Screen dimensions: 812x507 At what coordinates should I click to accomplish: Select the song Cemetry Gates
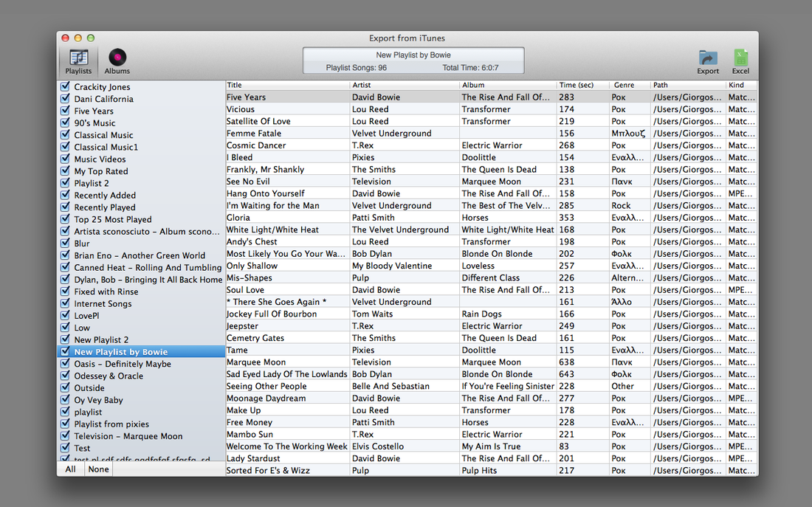pyautogui.click(x=255, y=338)
